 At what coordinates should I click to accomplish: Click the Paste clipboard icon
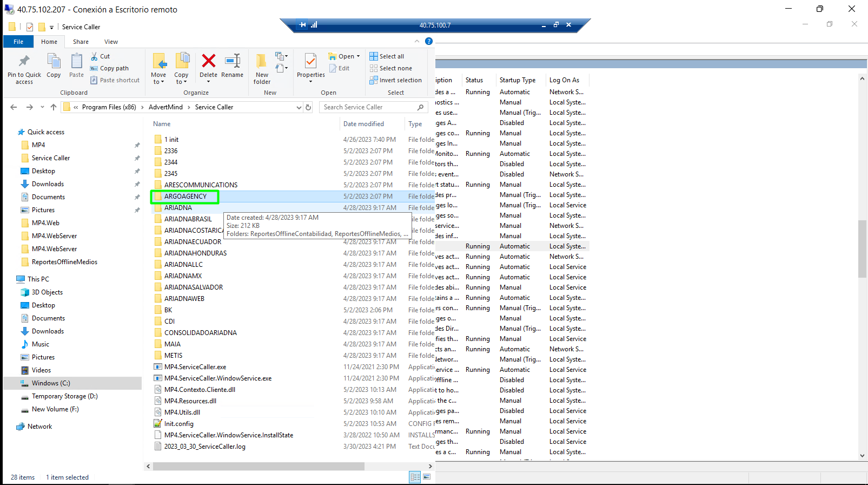(x=76, y=61)
